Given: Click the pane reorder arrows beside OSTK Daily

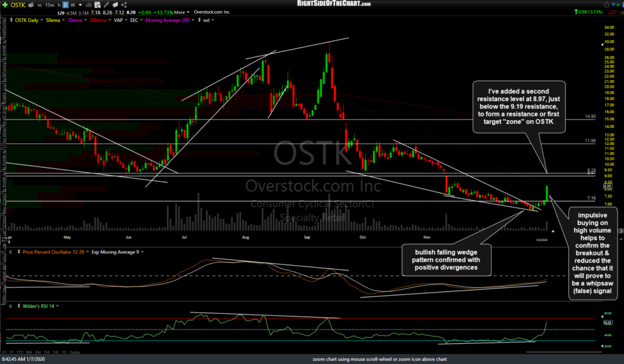Looking at the screenshot, I should coord(11,20).
